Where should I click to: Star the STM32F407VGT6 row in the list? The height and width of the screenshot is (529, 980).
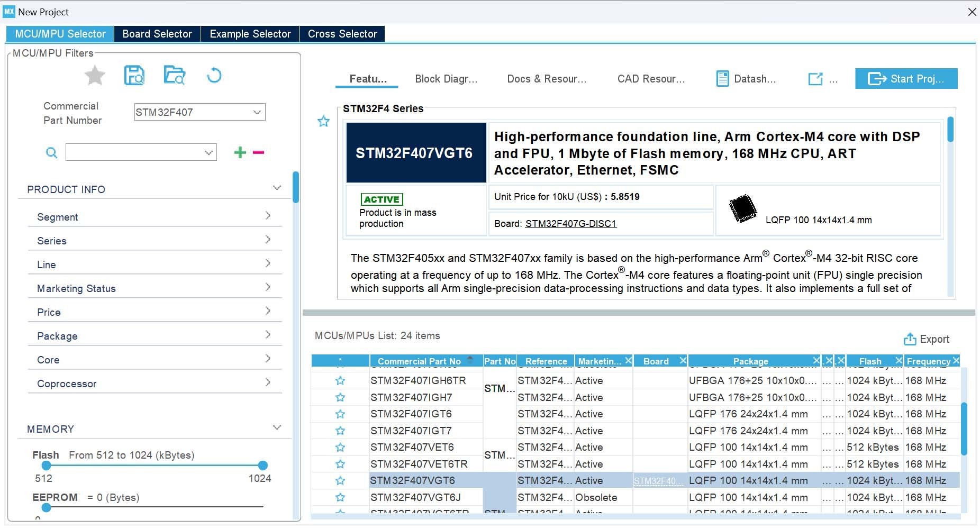click(x=340, y=481)
